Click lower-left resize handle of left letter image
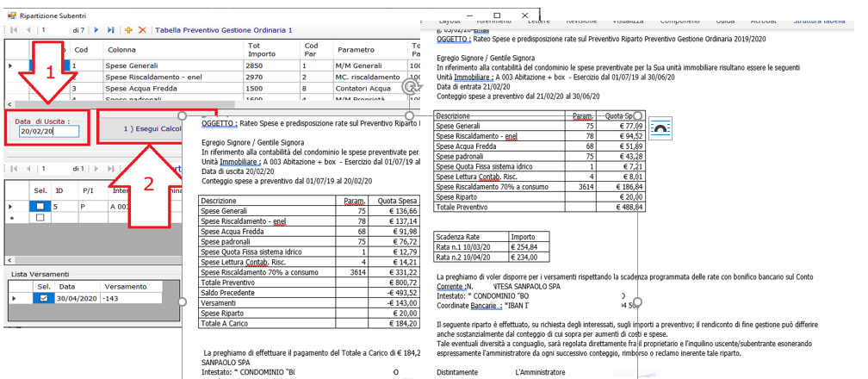The width and height of the screenshot is (868, 379). point(182,301)
